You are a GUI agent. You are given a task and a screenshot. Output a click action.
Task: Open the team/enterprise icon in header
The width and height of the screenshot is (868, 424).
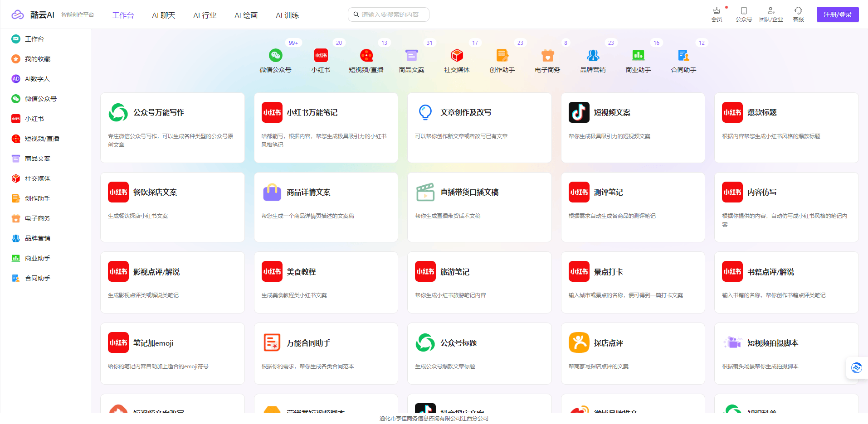(771, 11)
